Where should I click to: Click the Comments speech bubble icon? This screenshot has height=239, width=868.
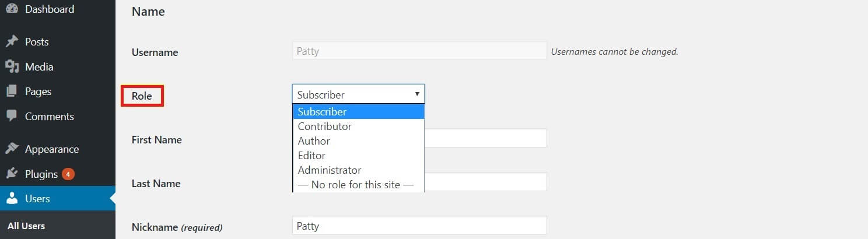[x=12, y=116]
